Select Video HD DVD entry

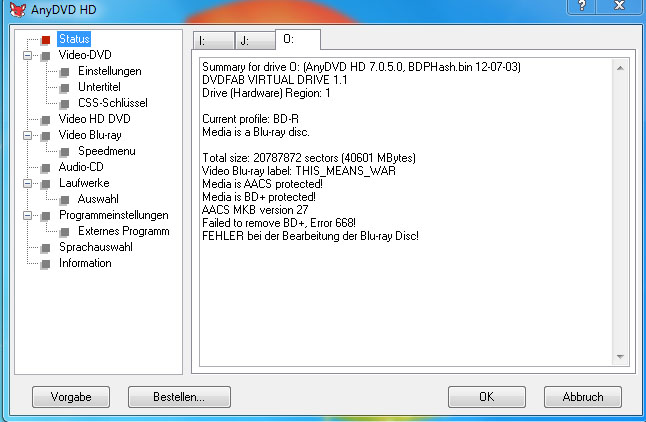pos(94,119)
